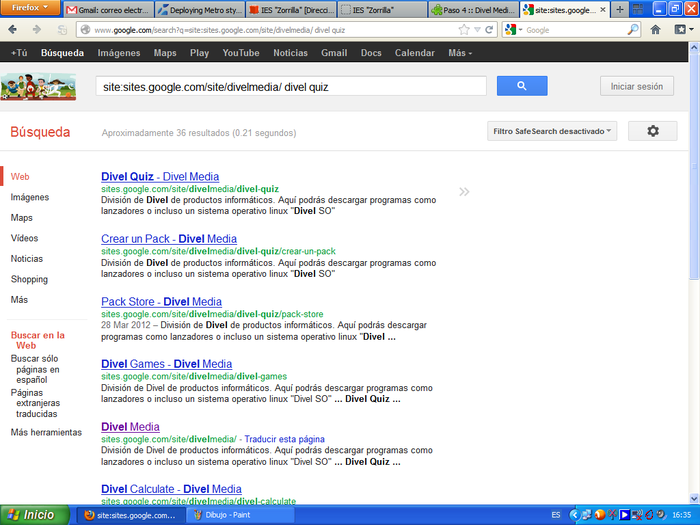The image size is (700, 525).
Task: Open the Filtro SafeSearch desactivado dropdown
Action: click(552, 131)
